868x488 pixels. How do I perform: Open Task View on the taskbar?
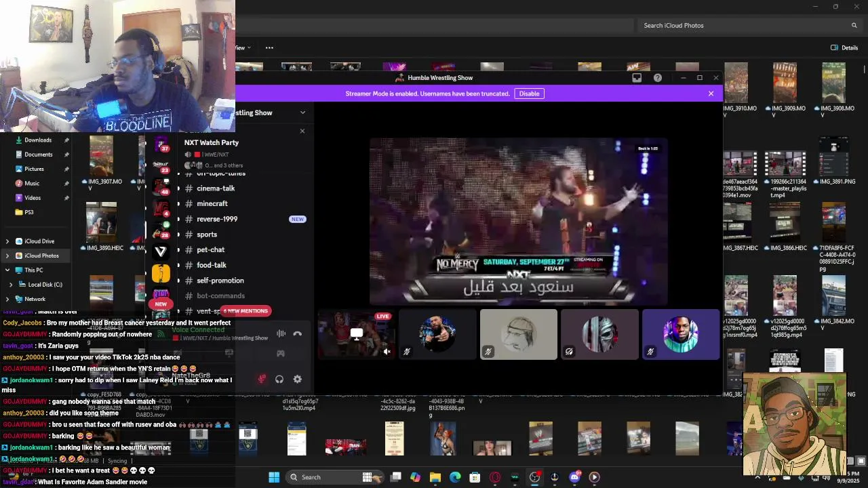coord(396,477)
